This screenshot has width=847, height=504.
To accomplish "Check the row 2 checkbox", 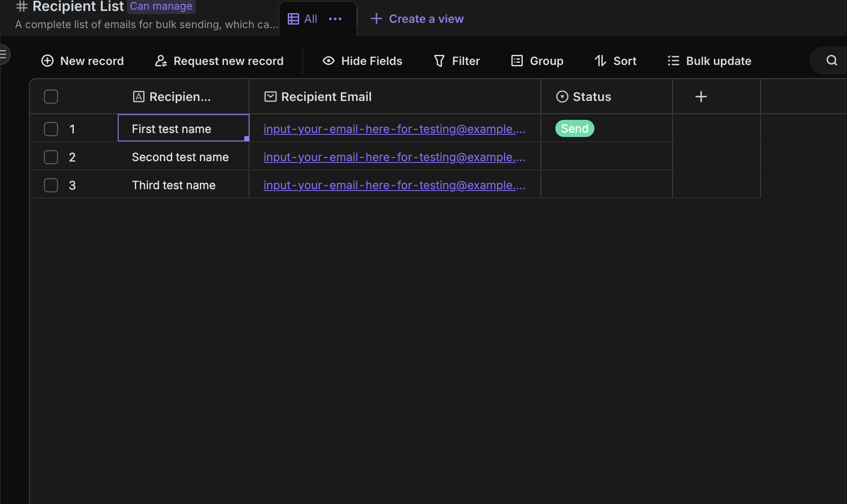I will [51, 157].
